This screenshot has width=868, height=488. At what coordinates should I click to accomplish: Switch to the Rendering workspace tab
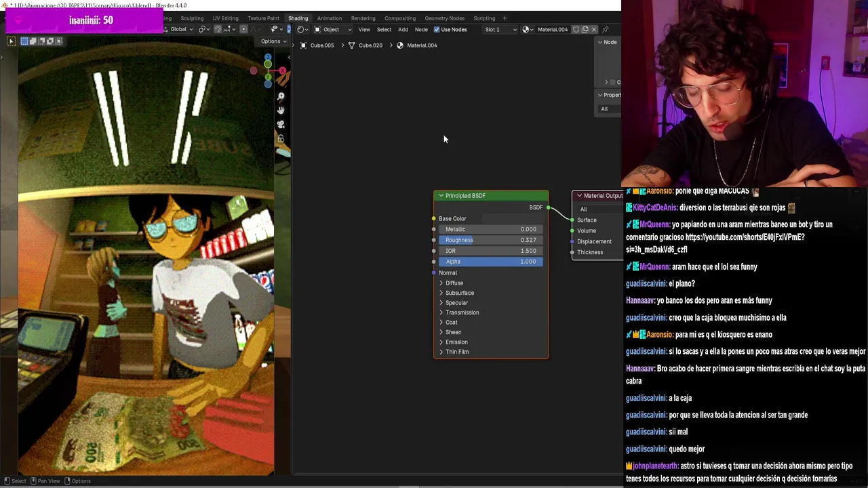[x=363, y=18]
